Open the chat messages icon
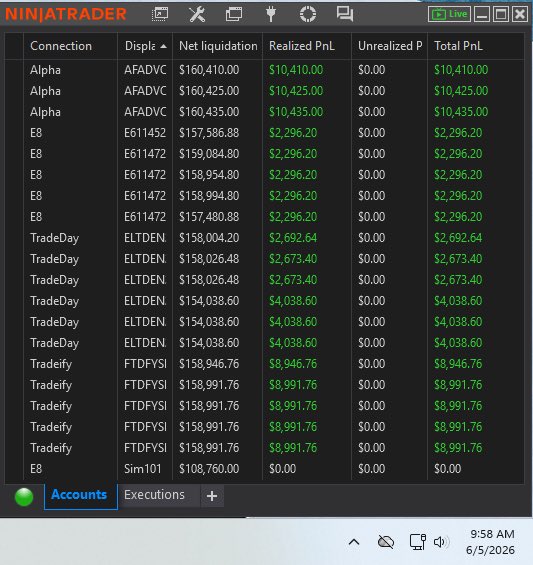The width and height of the screenshot is (533, 565). click(345, 14)
